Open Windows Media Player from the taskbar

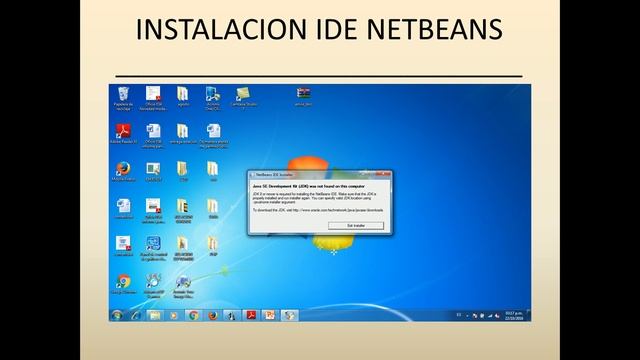click(x=174, y=315)
